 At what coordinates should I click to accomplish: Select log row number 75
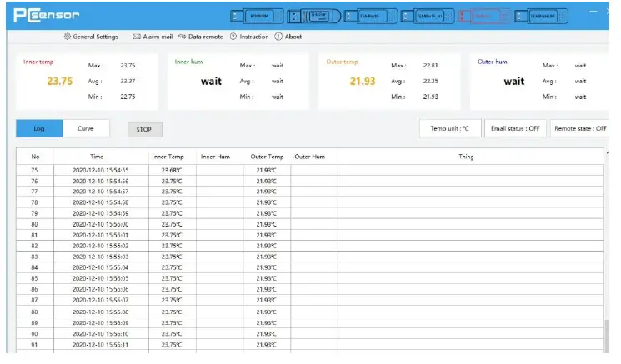34,170
